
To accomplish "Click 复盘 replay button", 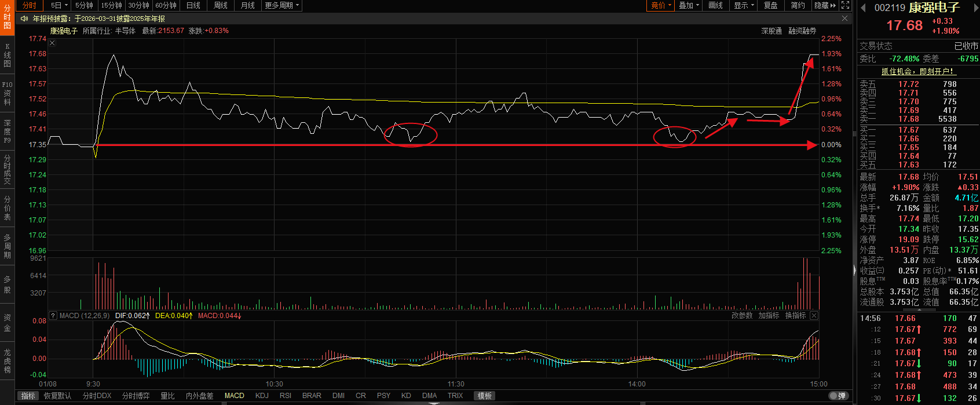I will pyautogui.click(x=771, y=5).
